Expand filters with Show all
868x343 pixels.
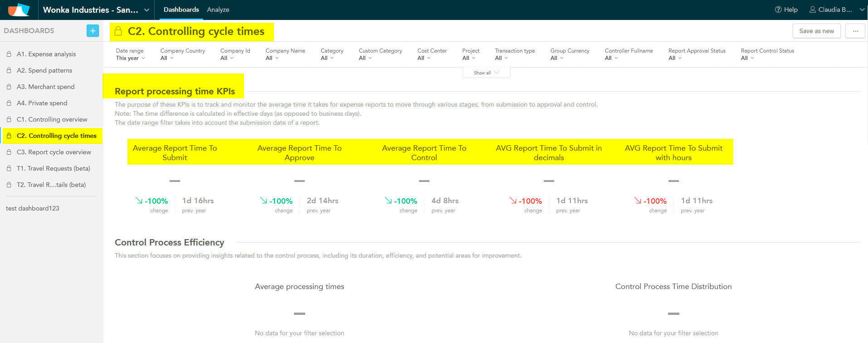486,73
